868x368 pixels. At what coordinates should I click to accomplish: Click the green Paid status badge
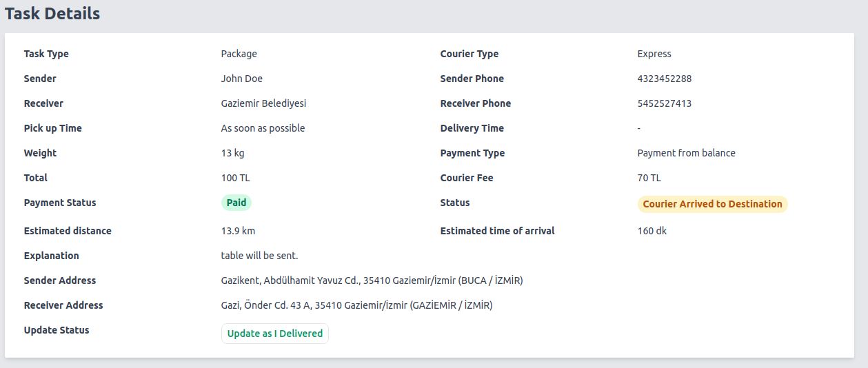coord(236,203)
